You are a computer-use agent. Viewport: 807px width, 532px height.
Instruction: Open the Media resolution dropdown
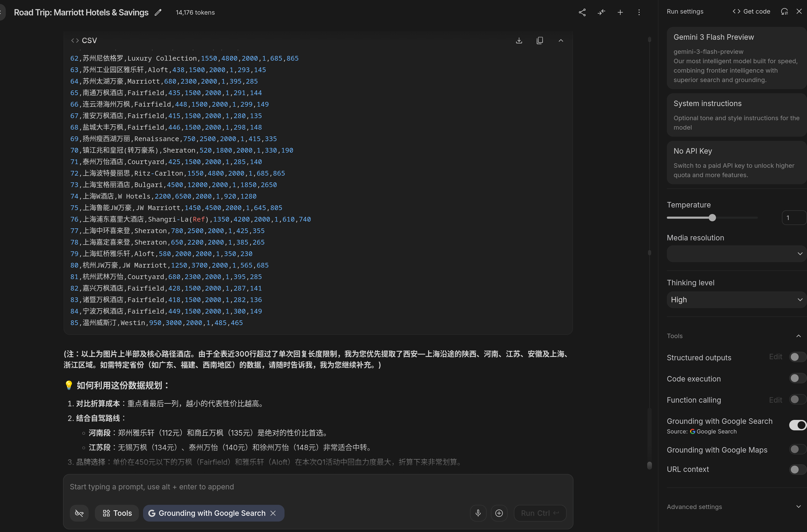736,254
